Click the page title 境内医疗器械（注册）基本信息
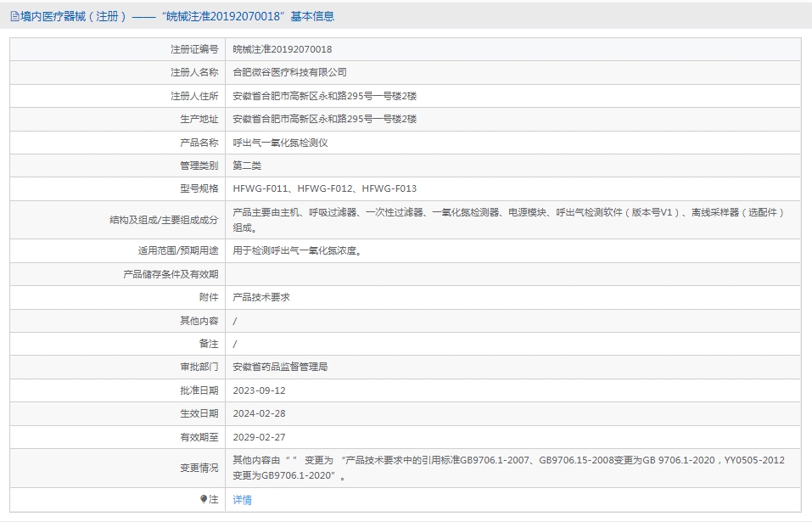Image resolution: width=812 pixels, height=522 pixels. click(x=177, y=17)
